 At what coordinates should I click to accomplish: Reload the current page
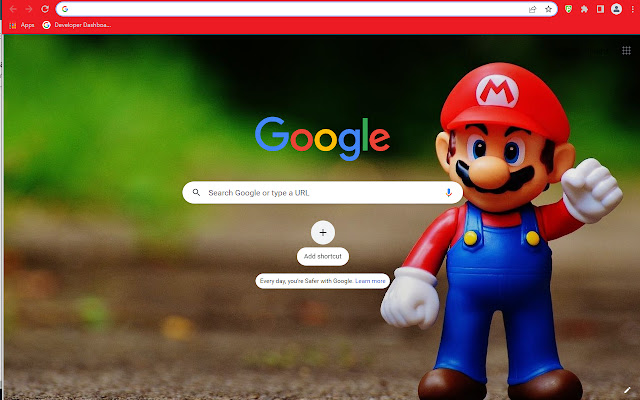pyautogui.click(x=45, y=9)
